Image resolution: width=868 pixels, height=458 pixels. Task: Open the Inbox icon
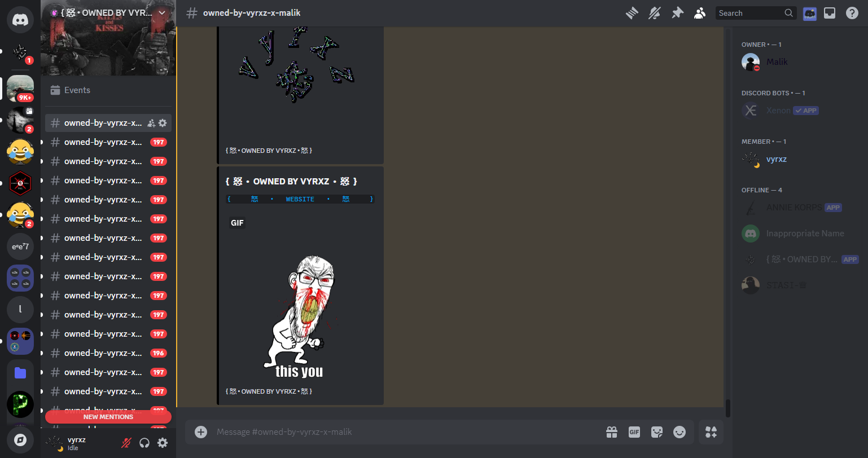click(x=830, y=13)
